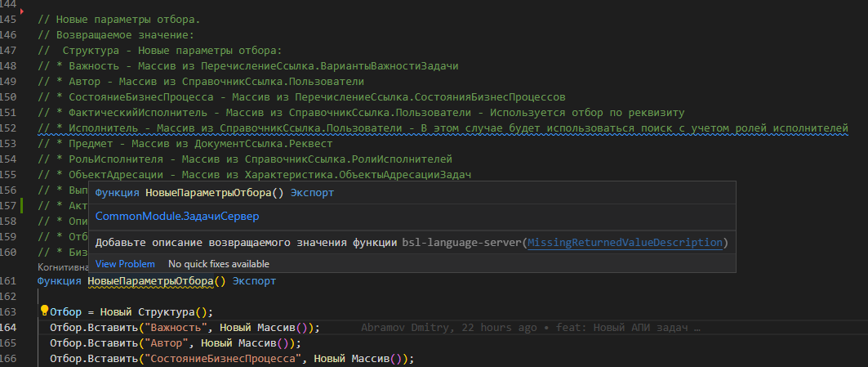Click the comment line starting with Исполнитель
The image size is (868, 367).
[443, 128]
